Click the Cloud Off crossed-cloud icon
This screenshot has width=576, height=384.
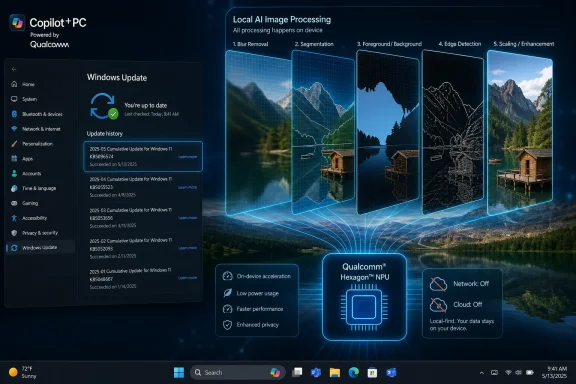pyautogui.click(x=438, y=305)
